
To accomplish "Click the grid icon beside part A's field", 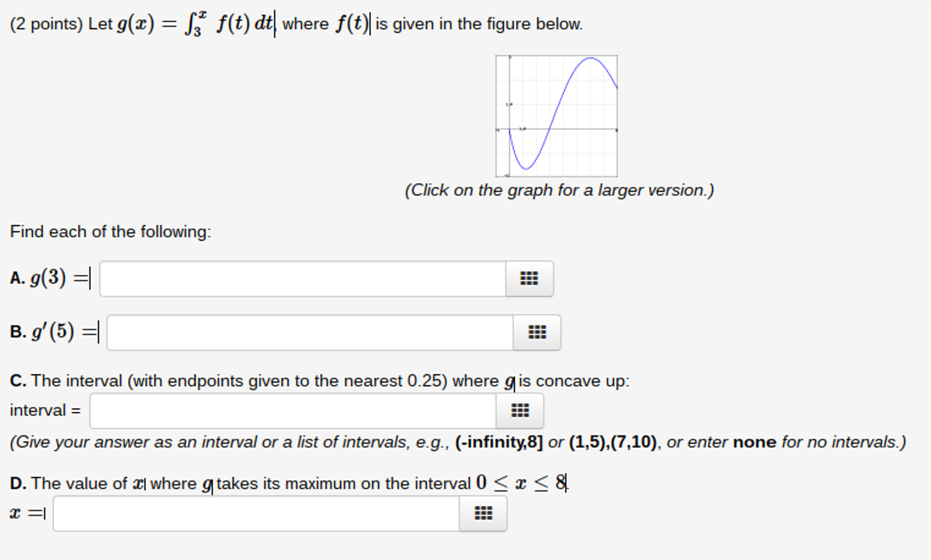I will pos(529,278).
